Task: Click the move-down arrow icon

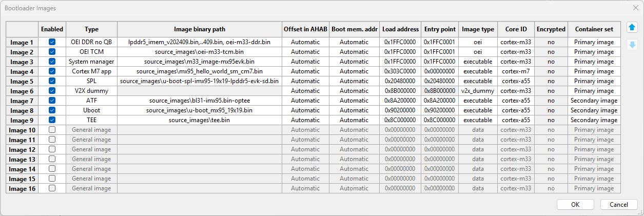Action: click(632, 45)
